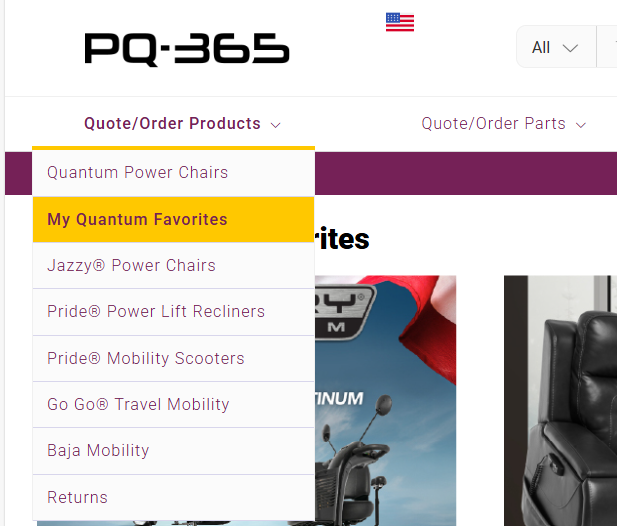617x526 pixels.
Task: Open the All search category dropdown
Action: (556, 48)
